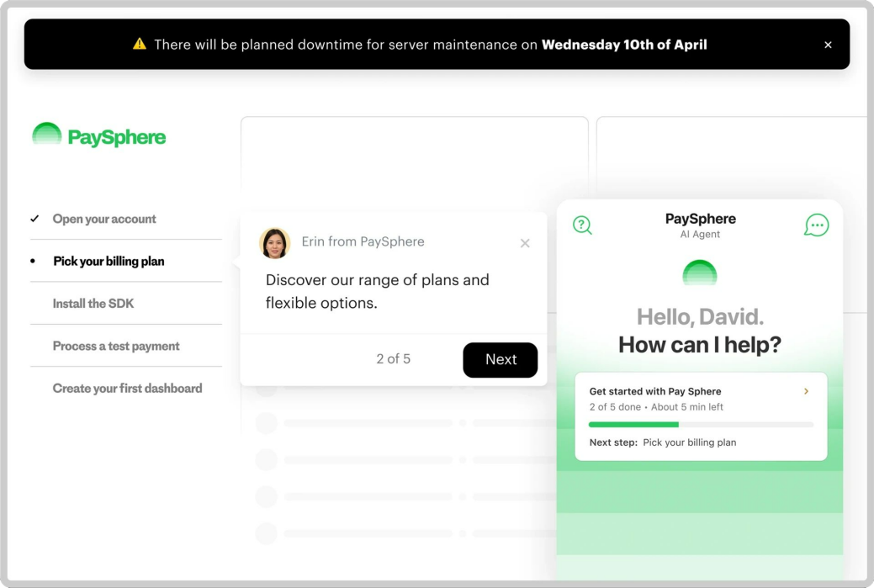Expand the Get started card using its chevron

806,391
